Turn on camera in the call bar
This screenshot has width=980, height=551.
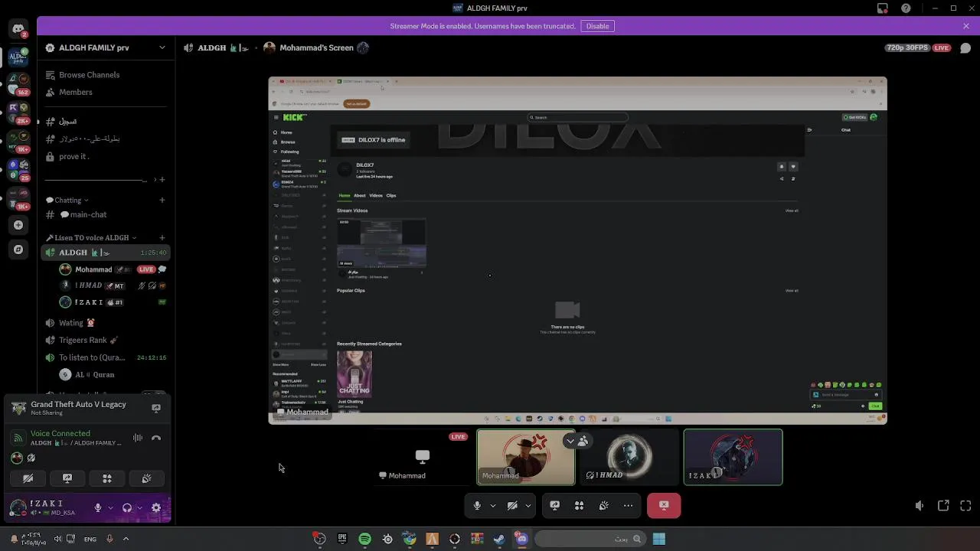point(512,505)
